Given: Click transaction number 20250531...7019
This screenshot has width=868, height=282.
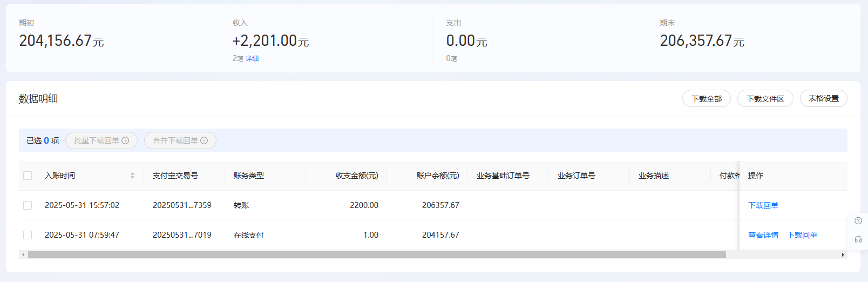Looking at the screenshot, I should [182, 235].
